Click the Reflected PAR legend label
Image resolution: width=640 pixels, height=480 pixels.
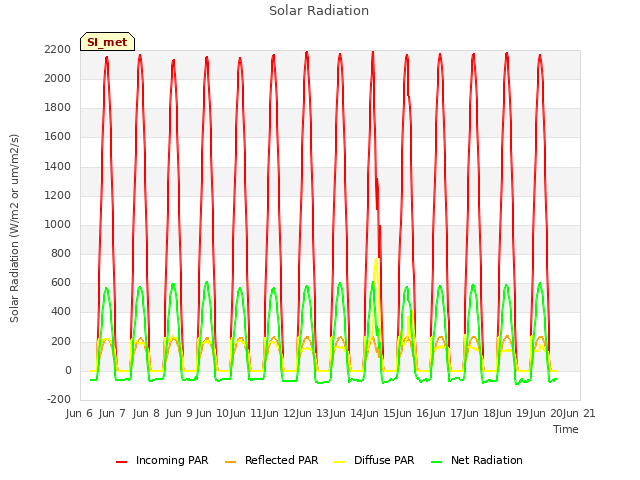click(281, 460)
